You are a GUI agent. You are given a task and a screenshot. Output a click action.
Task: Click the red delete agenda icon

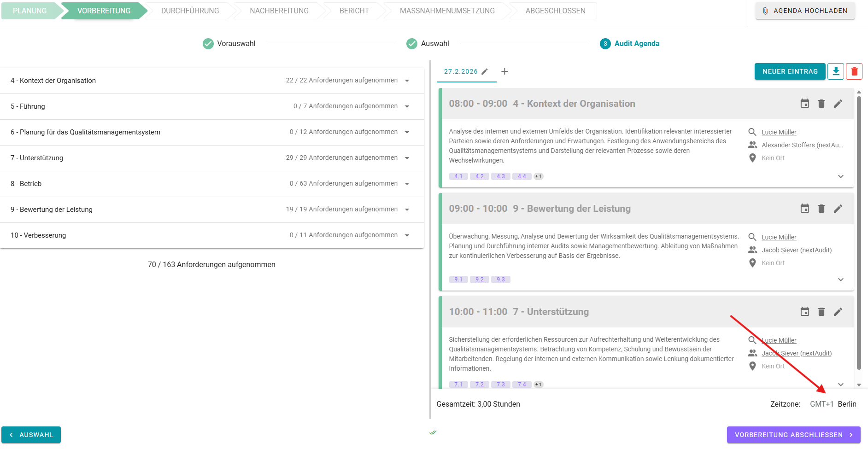tap(854, 71)
